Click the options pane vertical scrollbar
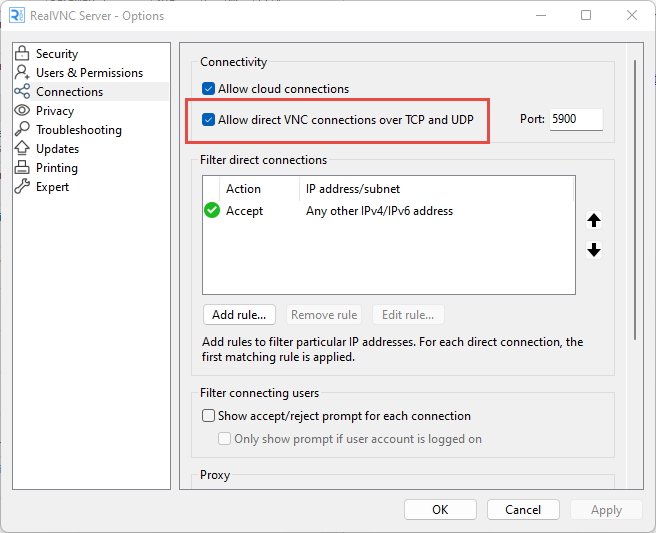 point(634,200)
